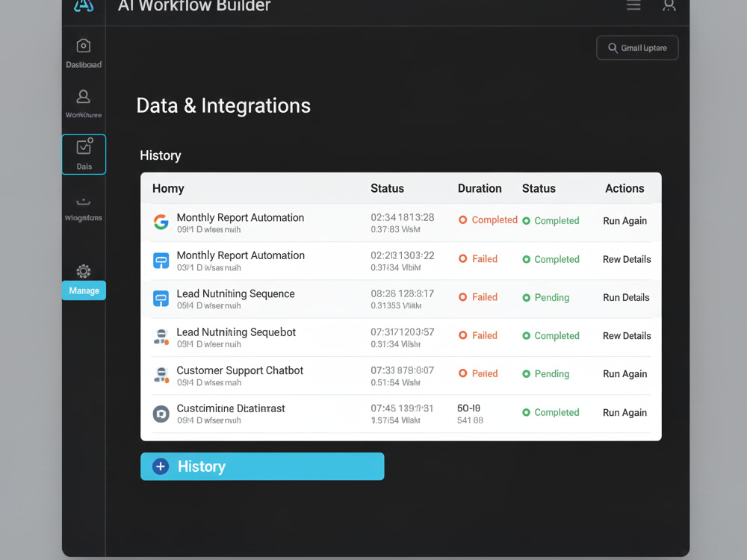Open the Wiagntams sidebar item
The height and width of the screenshot is (560, 747).
(84, 208)
